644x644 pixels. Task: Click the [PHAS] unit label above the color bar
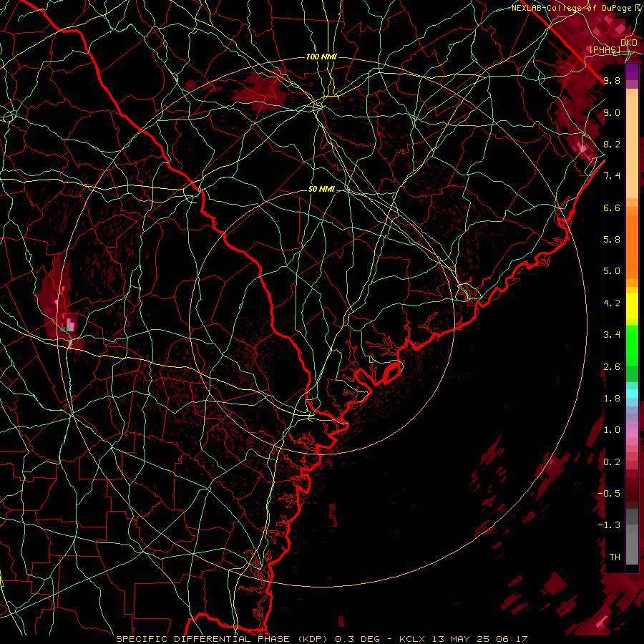click(605, 49)
